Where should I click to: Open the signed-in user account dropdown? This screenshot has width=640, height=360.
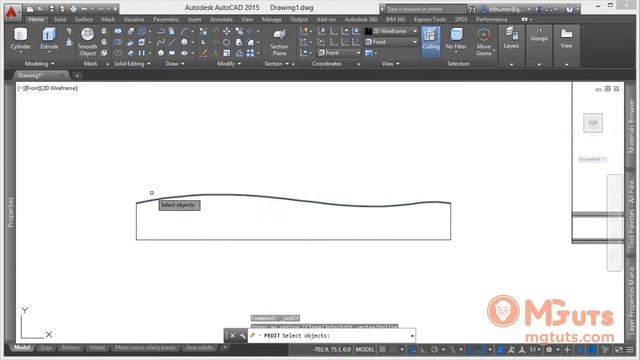(506, 9)
